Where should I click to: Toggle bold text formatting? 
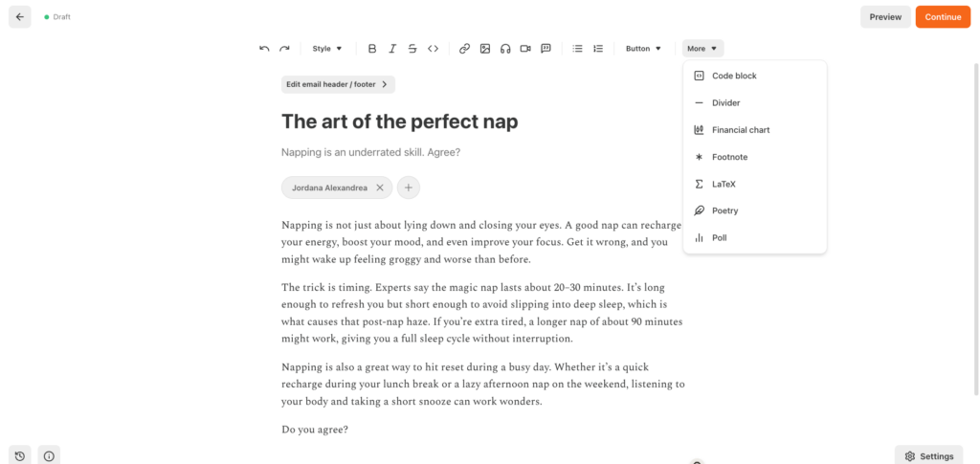(x=372, y=49)
